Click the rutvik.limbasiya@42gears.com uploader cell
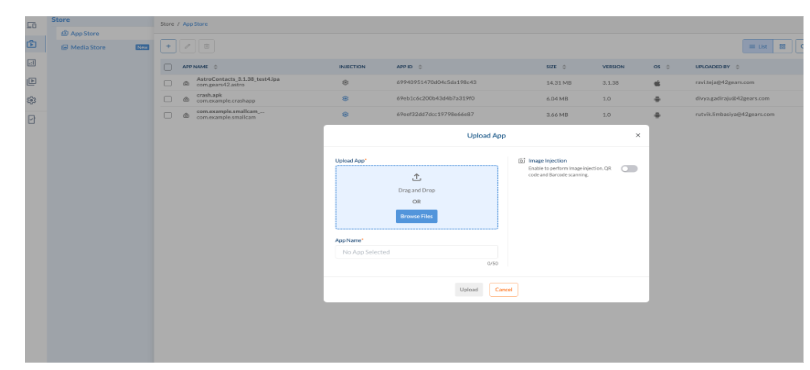 [735, 114]
